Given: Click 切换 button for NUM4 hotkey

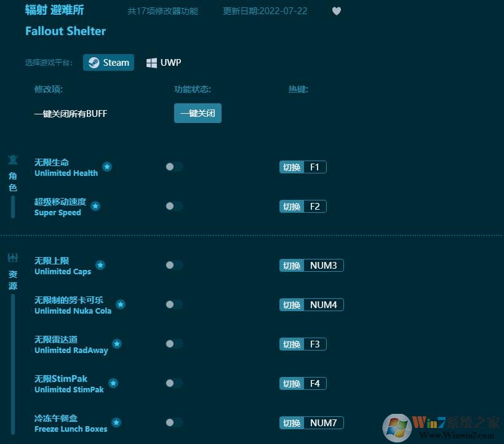Looking at the screenshot, I should 292,304.
